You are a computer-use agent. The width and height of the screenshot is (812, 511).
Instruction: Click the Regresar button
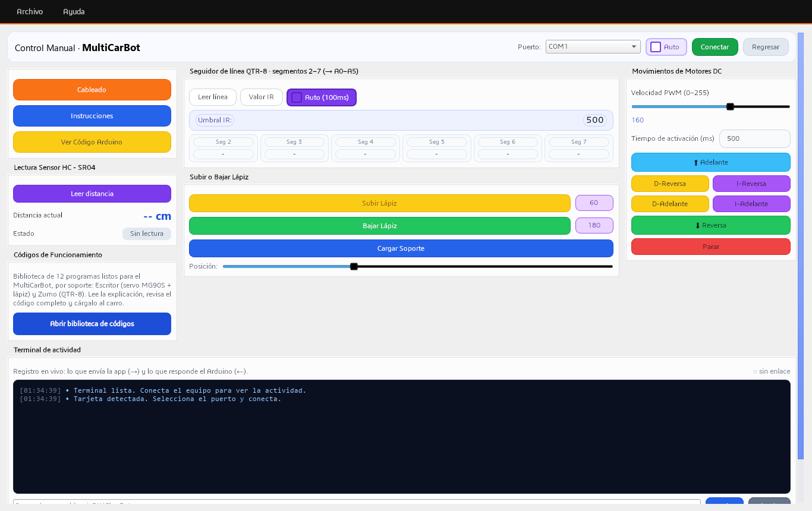pos(766,47)
